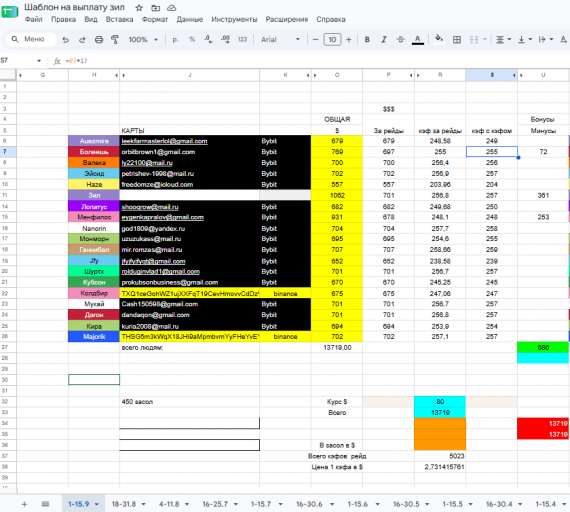The image size is (570, 512).
Task: Click the add new sheet plus button
Action: point(24,504)
